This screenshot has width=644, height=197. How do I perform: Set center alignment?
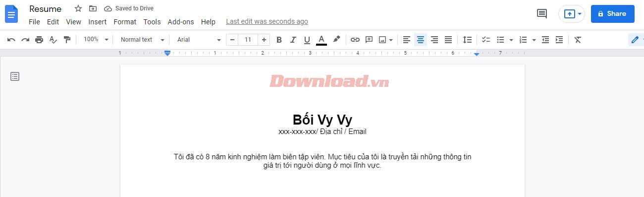point(421,40)
